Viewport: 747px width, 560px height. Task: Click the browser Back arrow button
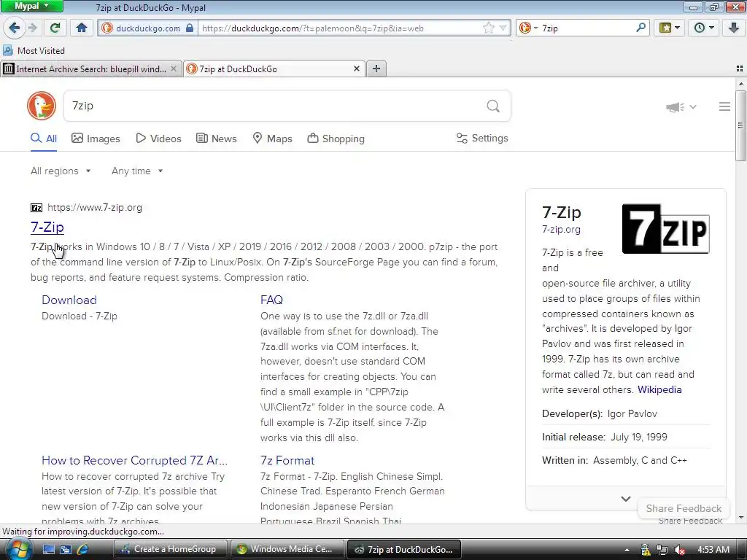[15, 28]
